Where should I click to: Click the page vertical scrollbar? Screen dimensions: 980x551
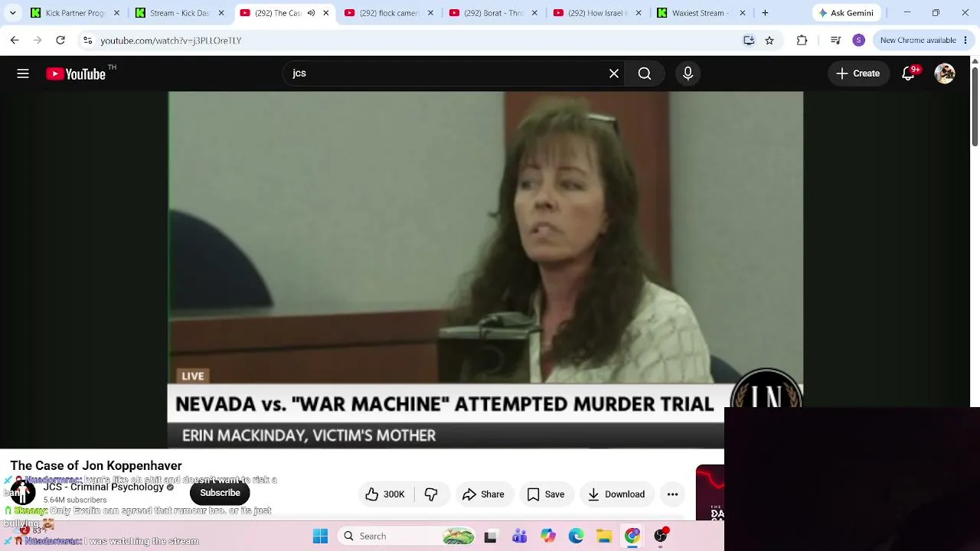pos(975,107)
